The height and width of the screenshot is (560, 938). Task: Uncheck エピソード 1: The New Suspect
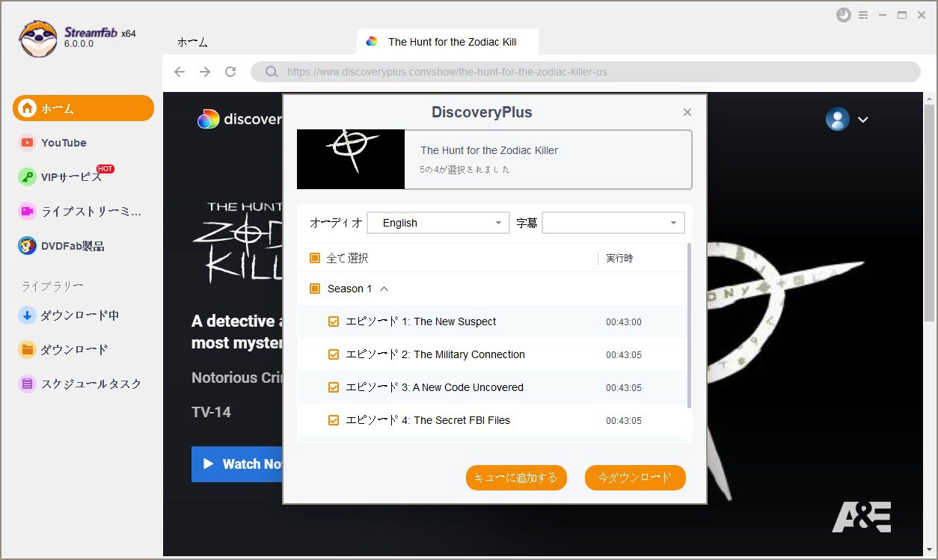[x=334, y=321]
